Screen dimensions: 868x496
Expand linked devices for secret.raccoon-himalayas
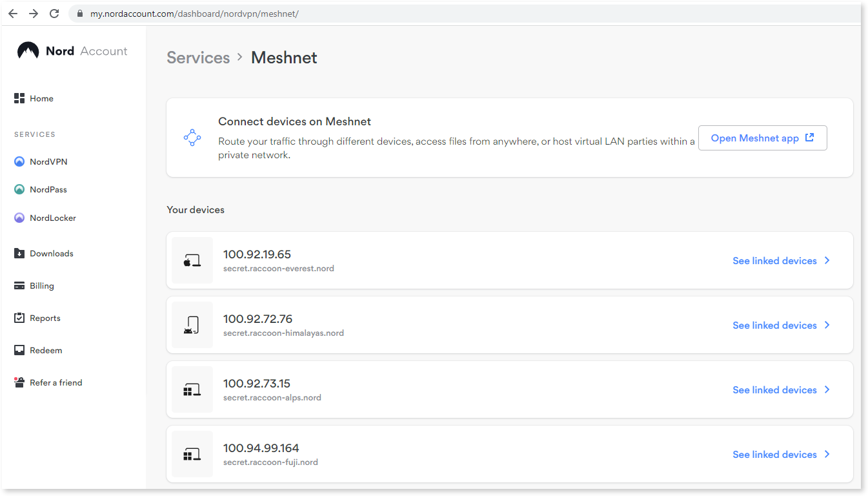tap(774, 325)
